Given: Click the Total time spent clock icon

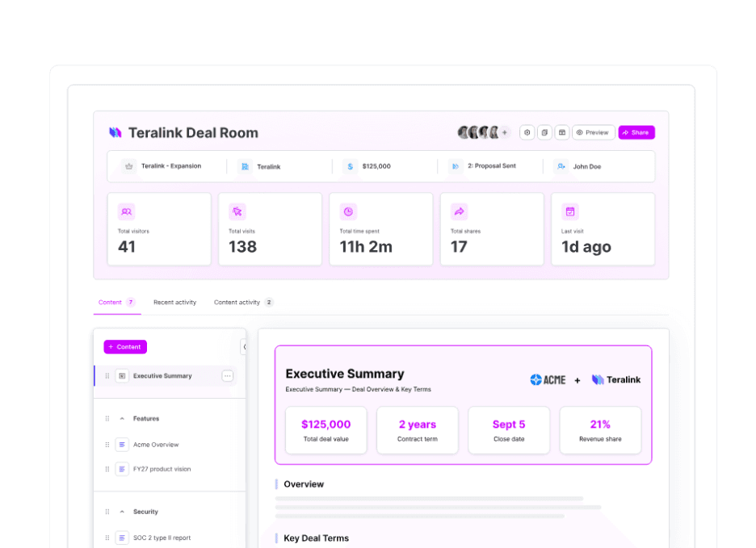Looking at the screenshot, I should (x=348, y=211).
